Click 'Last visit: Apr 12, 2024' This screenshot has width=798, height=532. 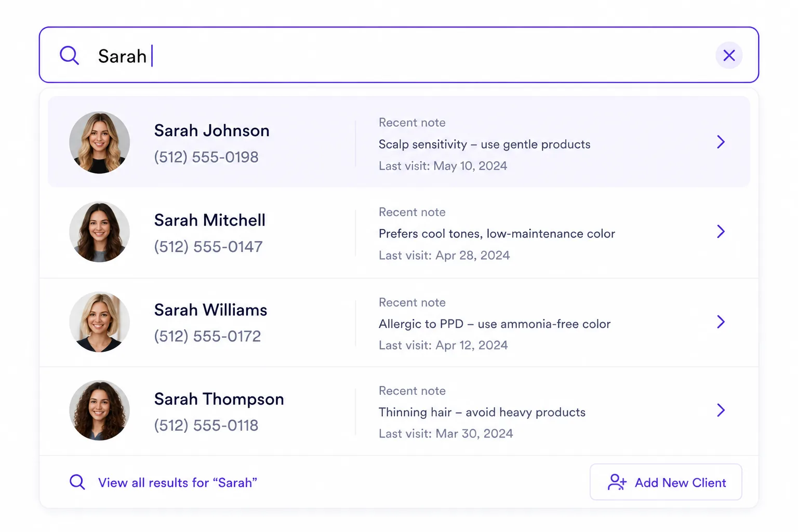point(443,345)
